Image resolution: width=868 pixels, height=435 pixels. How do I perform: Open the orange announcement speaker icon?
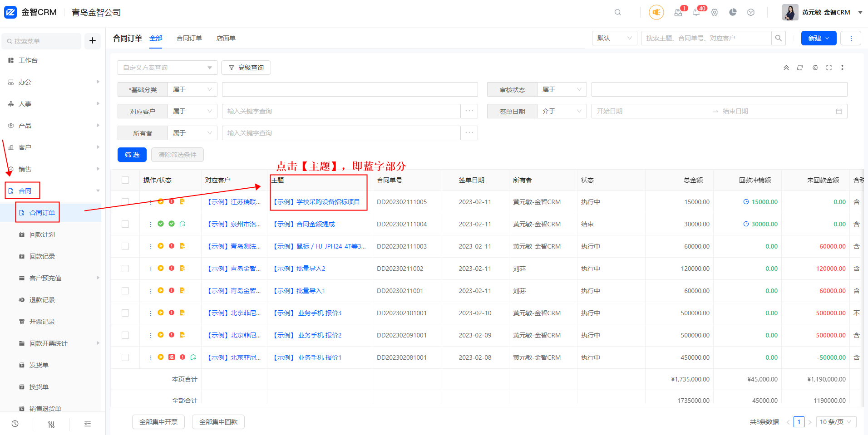point(656,12)
